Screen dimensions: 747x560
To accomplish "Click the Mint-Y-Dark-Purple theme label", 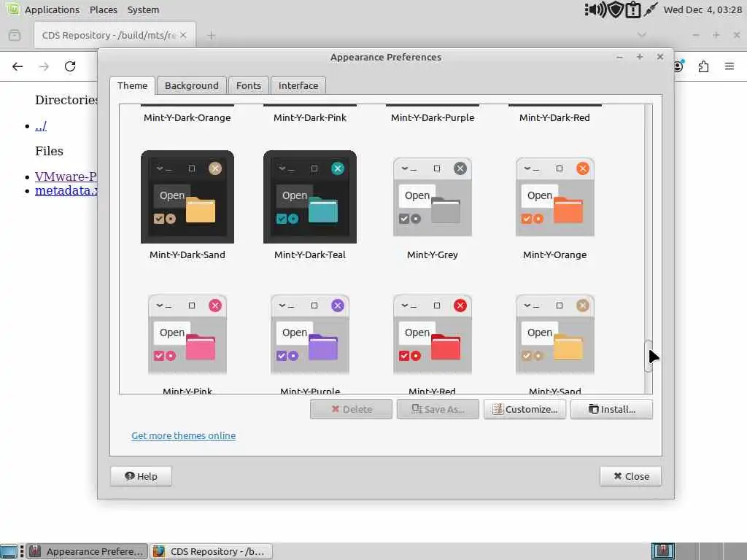I will (433, 117).
